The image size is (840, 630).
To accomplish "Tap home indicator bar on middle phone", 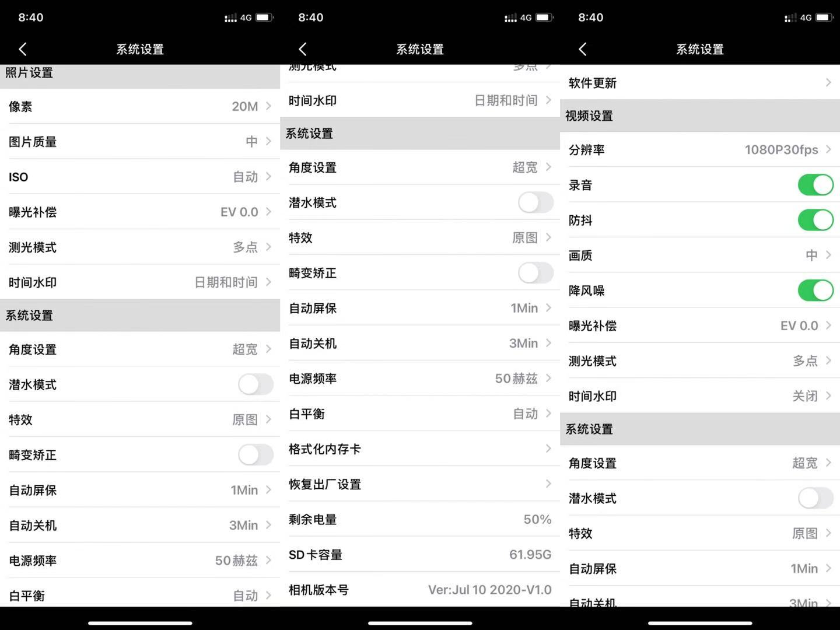I will click(420, 623).
